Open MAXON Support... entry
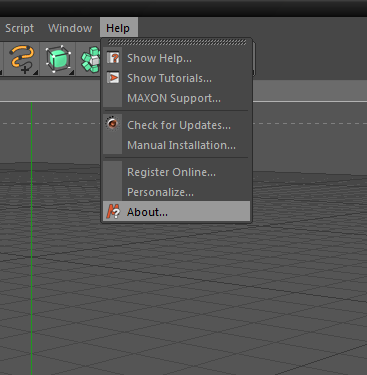This screenshot has height=375, width=367. pos(177,98)
